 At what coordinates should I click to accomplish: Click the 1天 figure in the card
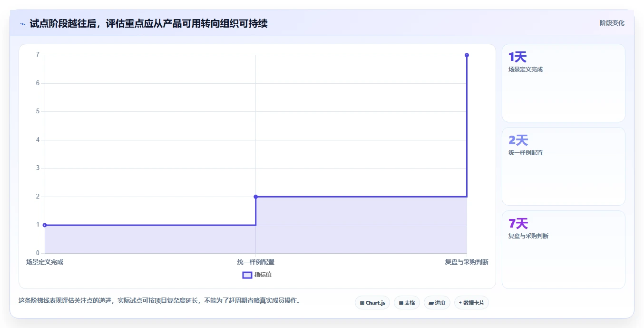coord(517,57)
